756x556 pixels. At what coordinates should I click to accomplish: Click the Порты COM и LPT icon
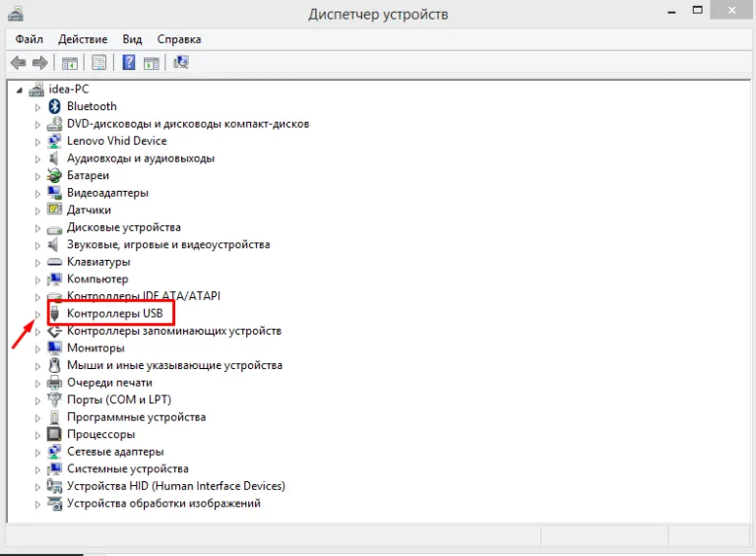[x=54, y=400]
